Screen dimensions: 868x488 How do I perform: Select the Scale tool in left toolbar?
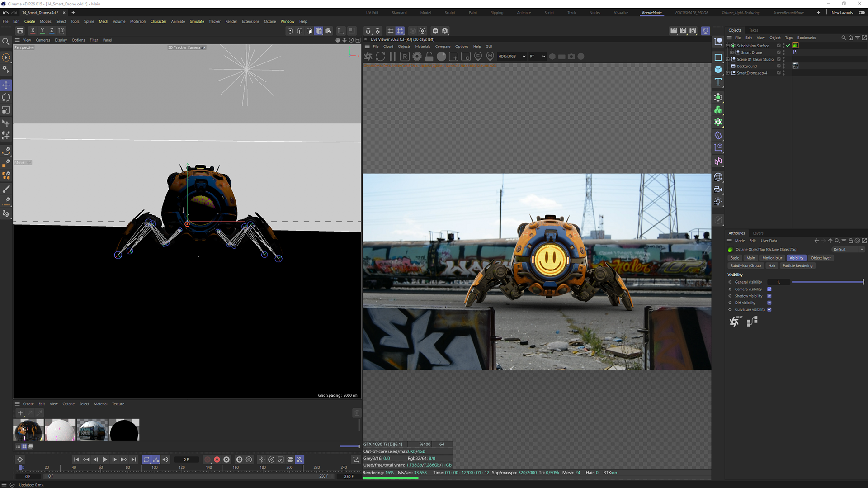point(6,110)
